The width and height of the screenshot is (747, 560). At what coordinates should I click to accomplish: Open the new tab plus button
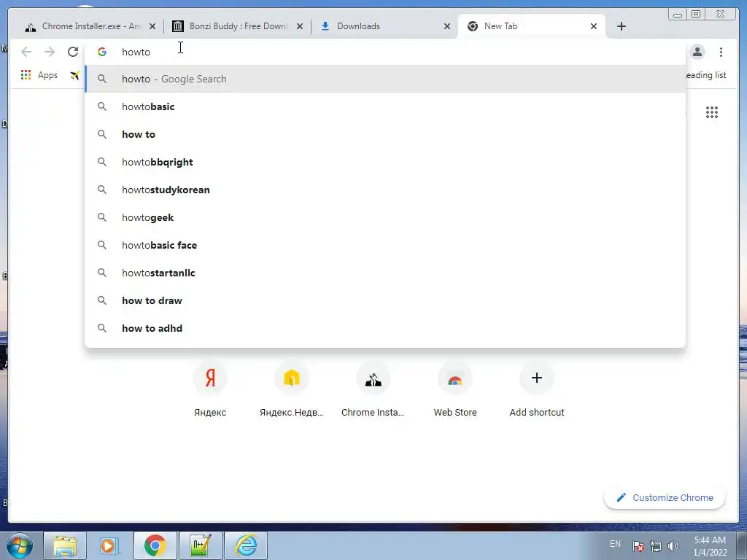[622, 26]
